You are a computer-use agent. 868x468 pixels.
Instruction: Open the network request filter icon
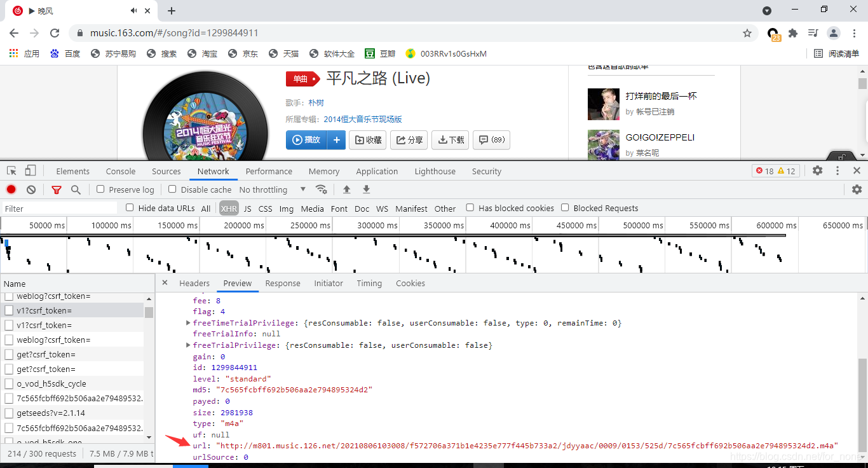[56, 189]
